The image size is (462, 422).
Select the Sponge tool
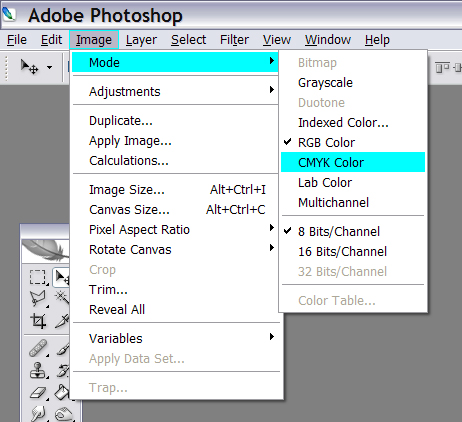64,414
